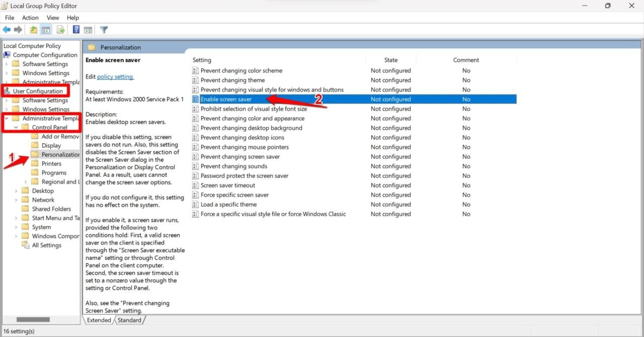Open Filter Options using the funnel icon
Viewport: 644px width, 337px height.
tap(104, 29)
